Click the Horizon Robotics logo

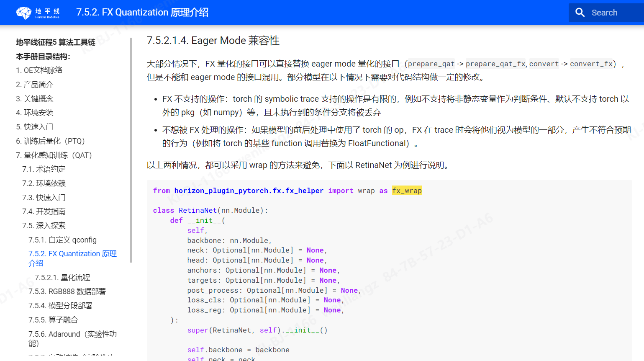(x=38, y=13)
